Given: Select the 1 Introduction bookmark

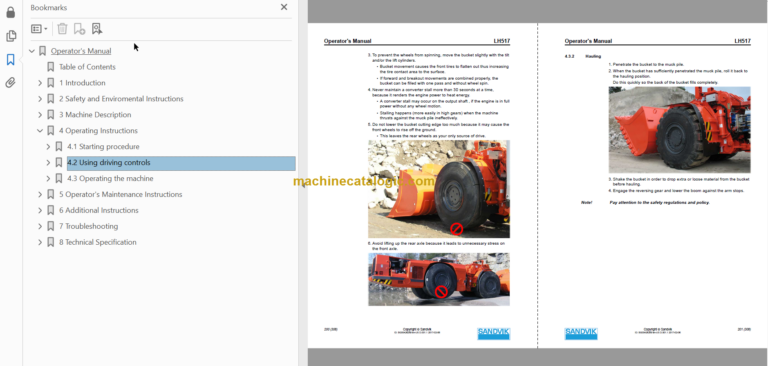Looking at the screenshot, I should (x=82, y=83).
